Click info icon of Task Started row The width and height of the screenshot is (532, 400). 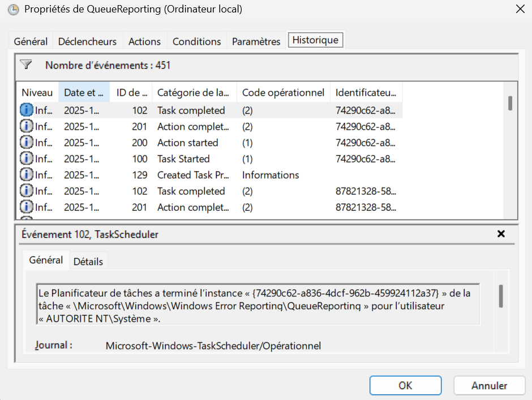click(x=27, y=159)
